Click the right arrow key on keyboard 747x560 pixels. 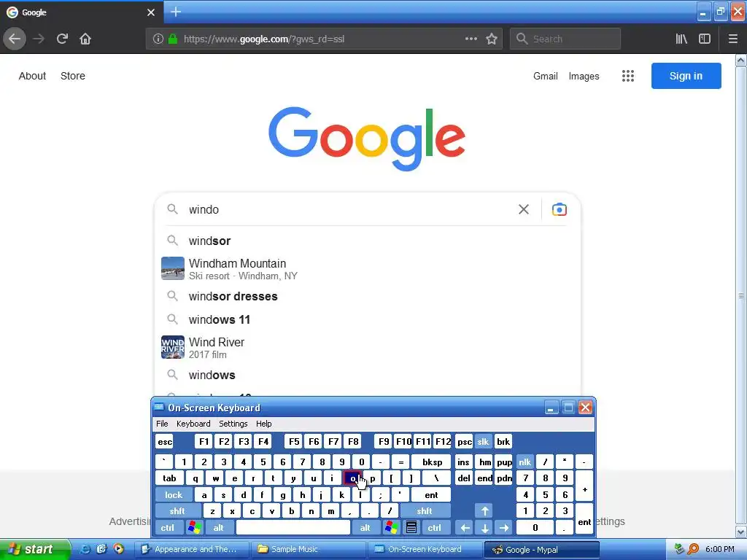click(x=504, y=528)
